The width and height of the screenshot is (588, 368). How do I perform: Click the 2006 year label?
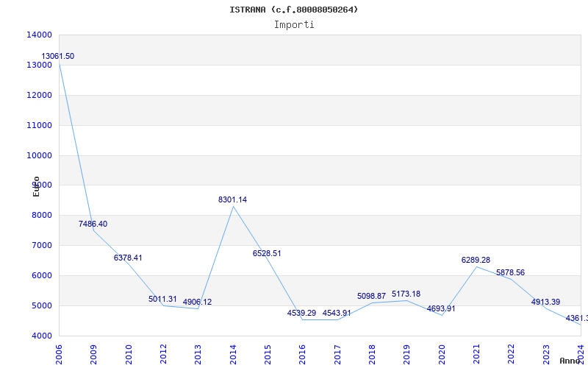coord(59,355)
